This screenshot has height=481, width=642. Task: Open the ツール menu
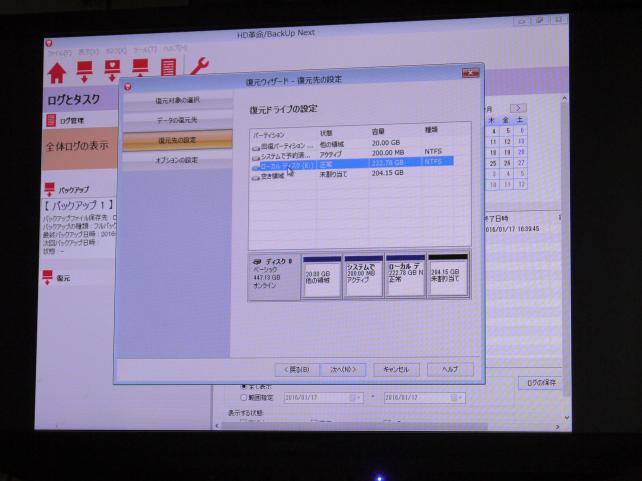click(x=145, y=50)
